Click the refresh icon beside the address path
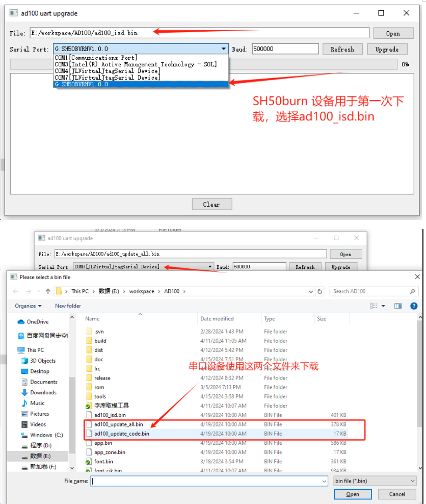Viewport: 426px width, 504px height. tap(320, 292)
